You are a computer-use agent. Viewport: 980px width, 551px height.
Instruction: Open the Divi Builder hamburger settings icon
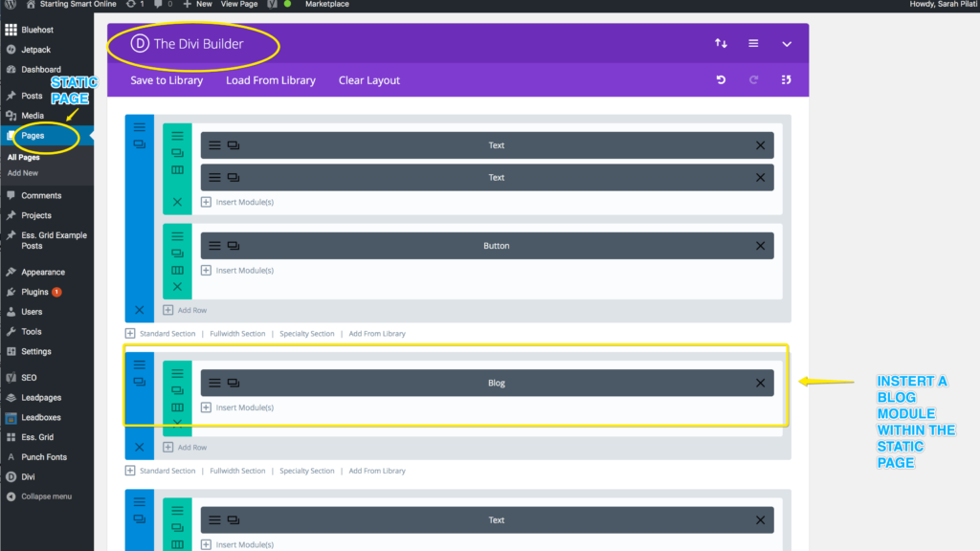pyautogui.click(x=753, y=44)
